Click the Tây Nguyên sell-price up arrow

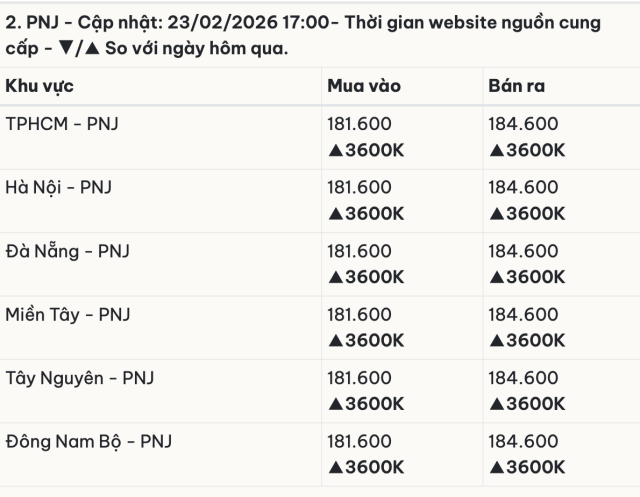[x=497, y=404]
